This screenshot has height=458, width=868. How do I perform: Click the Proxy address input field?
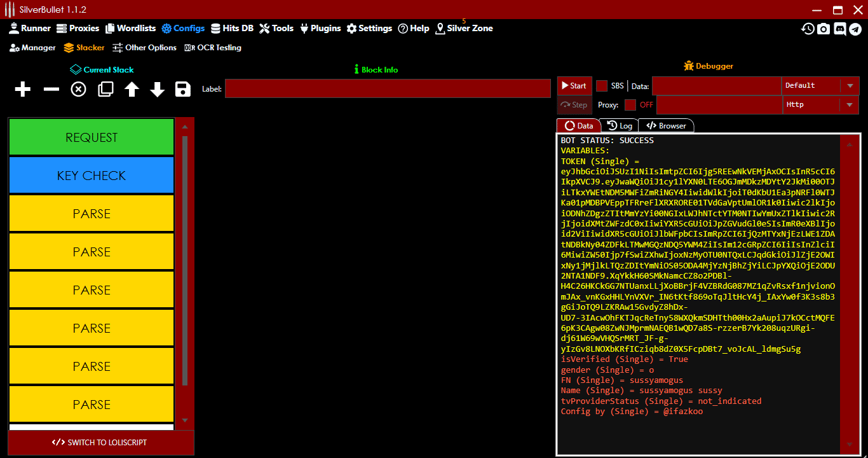719,105
